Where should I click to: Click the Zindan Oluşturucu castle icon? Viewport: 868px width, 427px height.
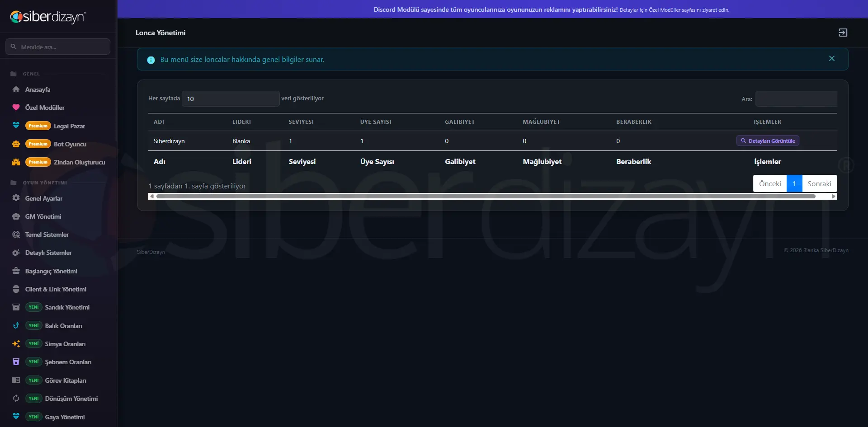(16, 162)
